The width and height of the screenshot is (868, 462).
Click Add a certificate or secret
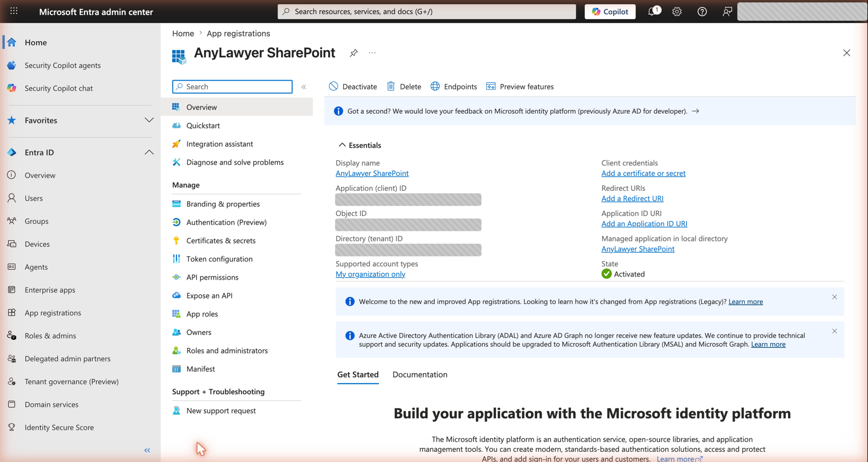click(643, 173)
